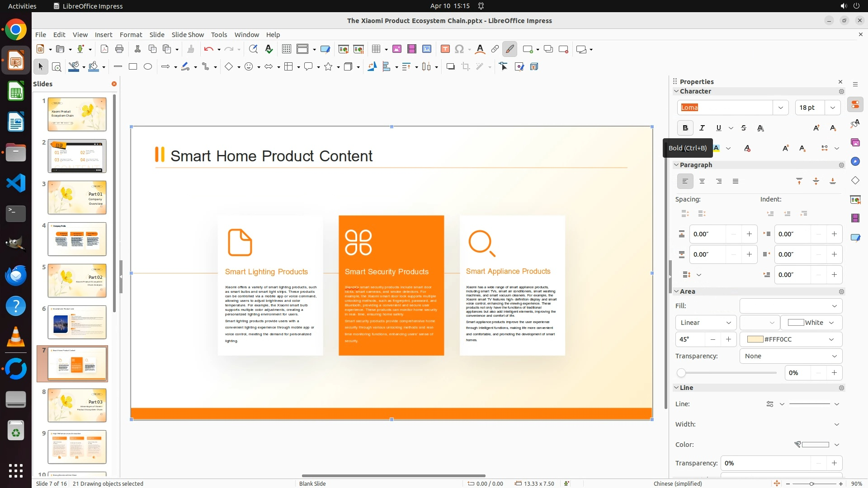The width and height of the screenshot is (868, 488).
Task: Click the Chinese (simplified) language status text
Action: point(678,483)
